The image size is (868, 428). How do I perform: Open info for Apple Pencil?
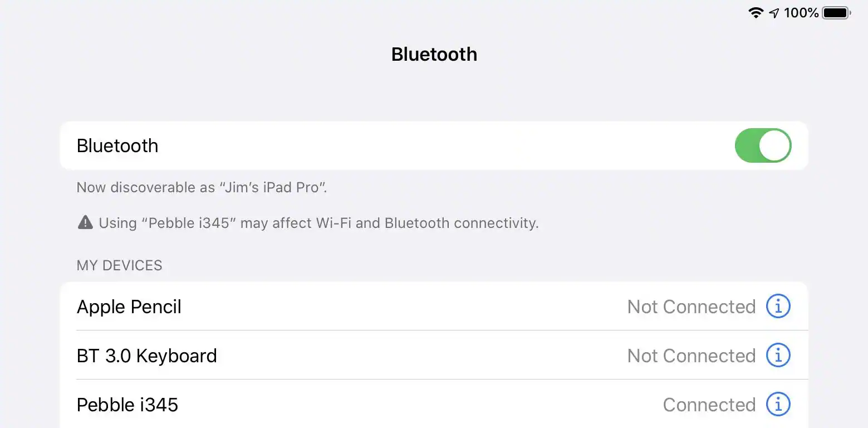(778, 306)
